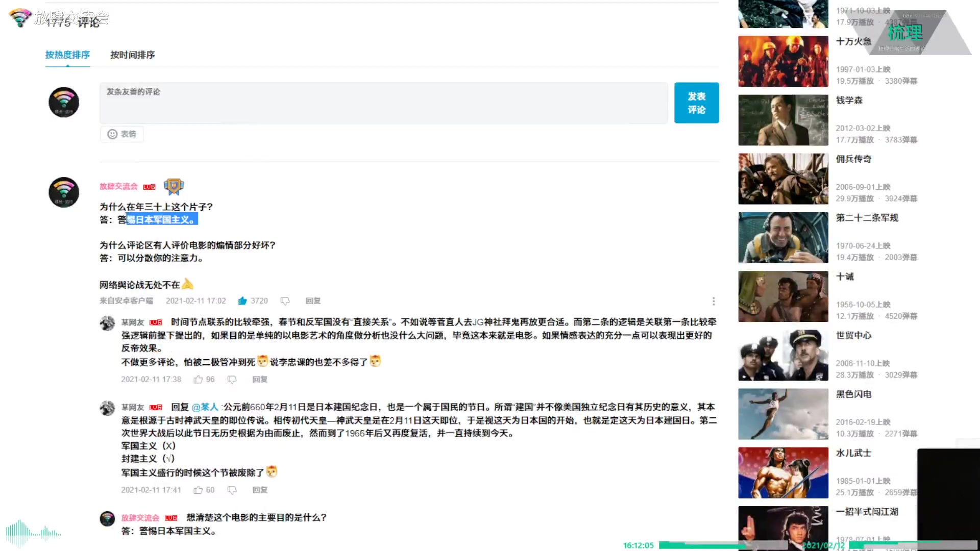Viewport: 980px width, 551px height.
Task: Open 第二十二条军规 video thumbnail
Action: (x=783, y=238)
